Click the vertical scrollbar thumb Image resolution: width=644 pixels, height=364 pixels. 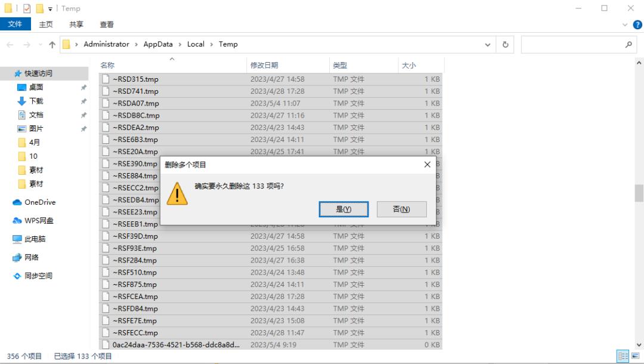(x=639, y=193)
